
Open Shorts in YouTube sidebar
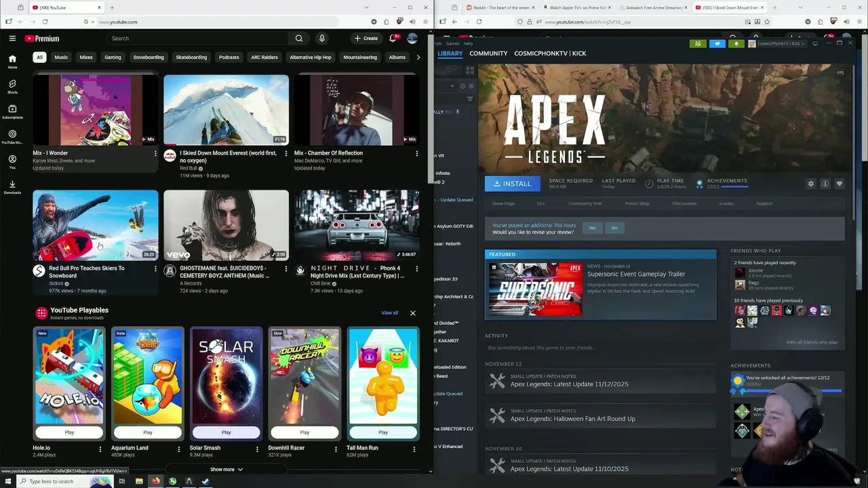click(x=12, y=87)
